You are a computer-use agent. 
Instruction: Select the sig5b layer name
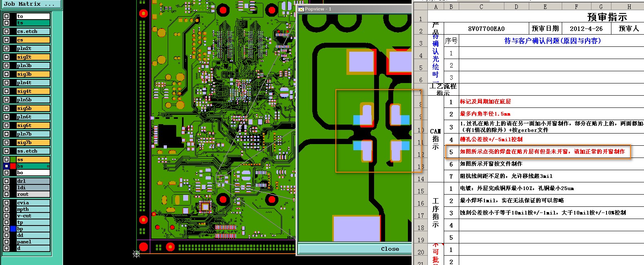(33, 108)
